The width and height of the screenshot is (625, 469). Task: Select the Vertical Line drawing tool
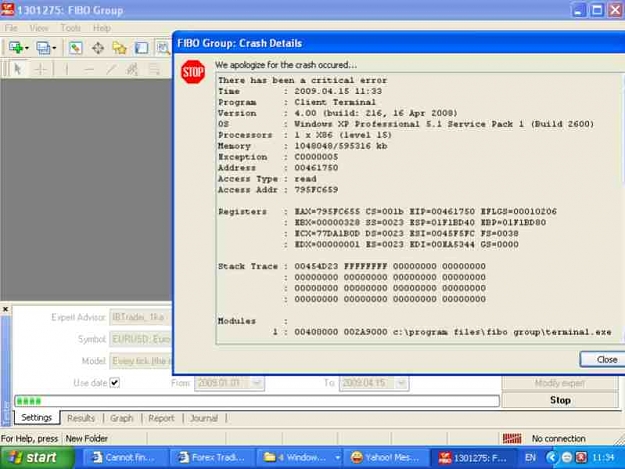click(x=67, y=69)
